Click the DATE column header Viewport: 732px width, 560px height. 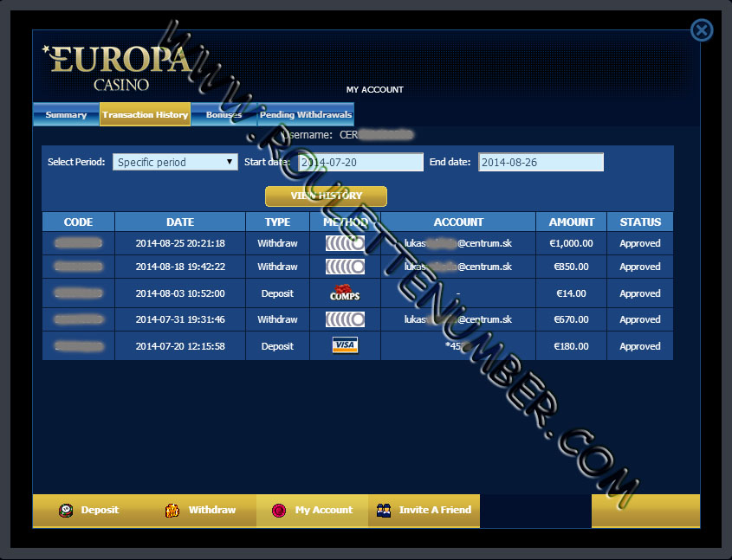click(180, 222)
